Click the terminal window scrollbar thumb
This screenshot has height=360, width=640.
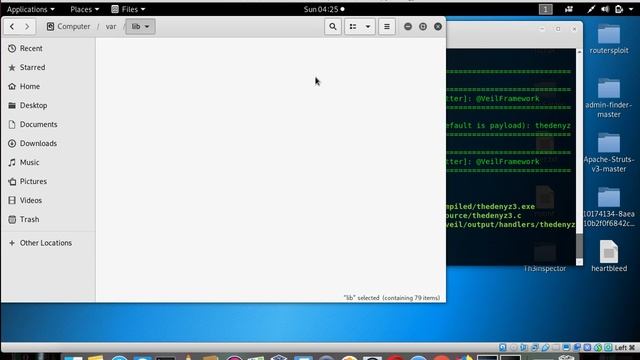tap(579, 246)
